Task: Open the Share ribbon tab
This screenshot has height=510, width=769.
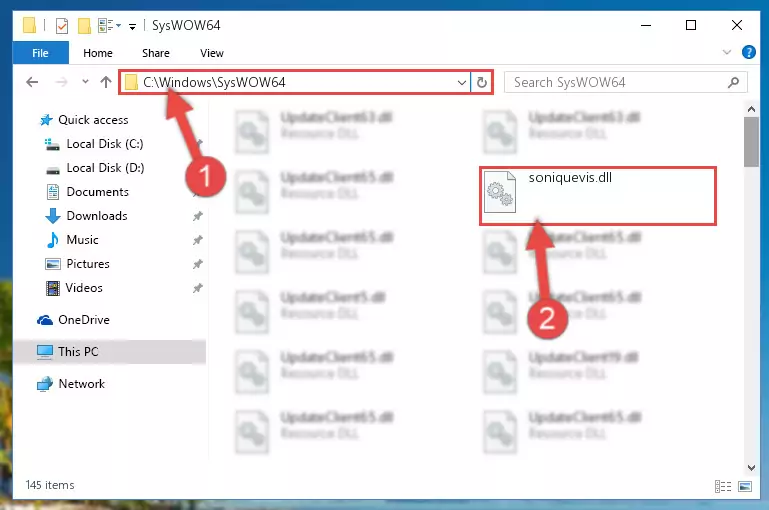Action: click(x=156, y=53)
